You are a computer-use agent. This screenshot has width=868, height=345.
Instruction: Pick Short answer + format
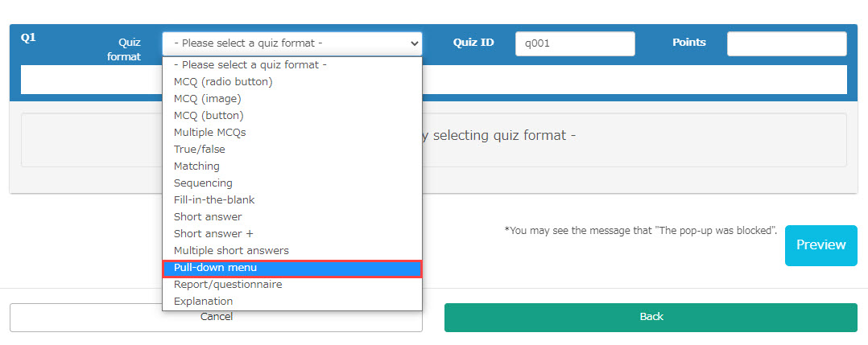(x=213, y=234)
